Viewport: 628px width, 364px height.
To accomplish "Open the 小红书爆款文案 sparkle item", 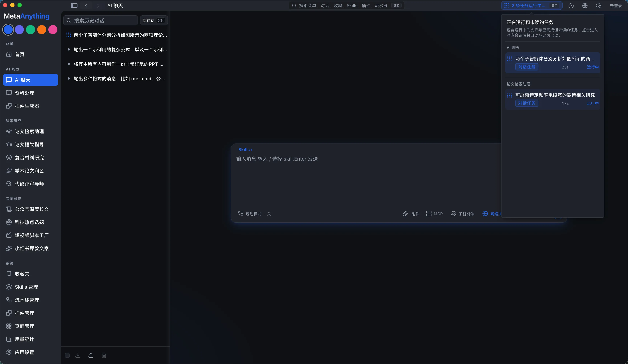I will [30, 248].
